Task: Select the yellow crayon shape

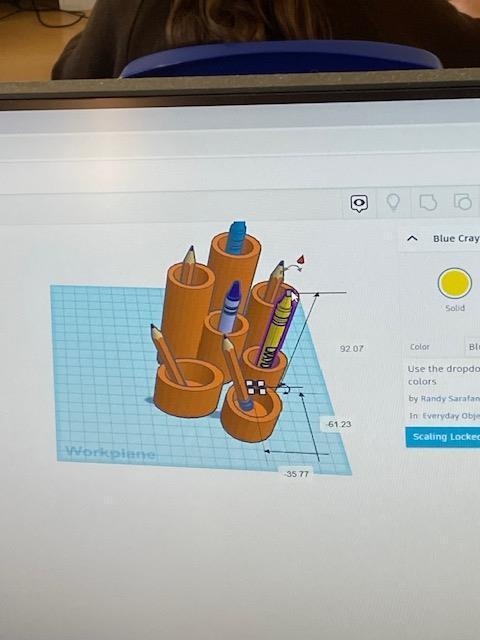Action: (276, 328)
